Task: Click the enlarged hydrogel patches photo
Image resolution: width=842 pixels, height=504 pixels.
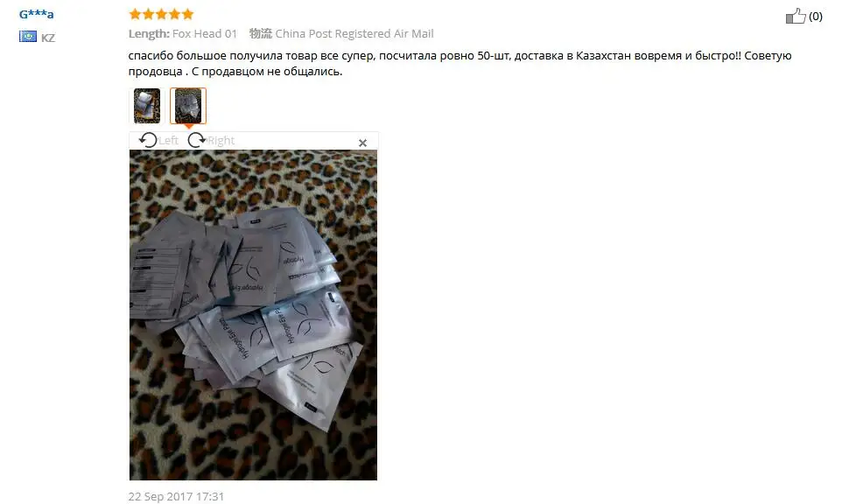Action: coord(253,315)
